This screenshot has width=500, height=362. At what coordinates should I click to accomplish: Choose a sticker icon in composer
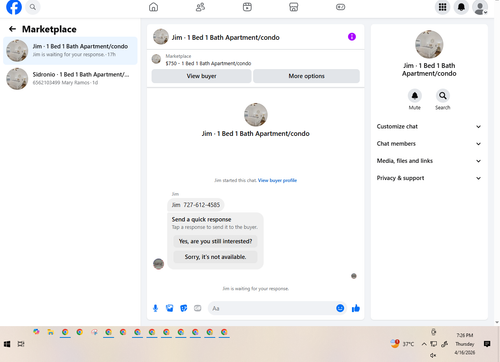click(184, 308)
